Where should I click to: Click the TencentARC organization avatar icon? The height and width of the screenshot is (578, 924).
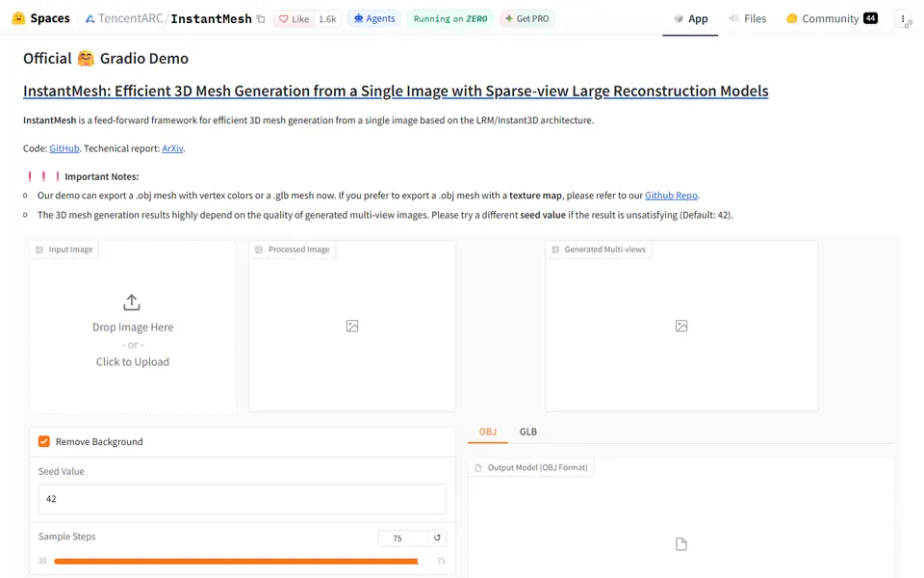point(90,19)
